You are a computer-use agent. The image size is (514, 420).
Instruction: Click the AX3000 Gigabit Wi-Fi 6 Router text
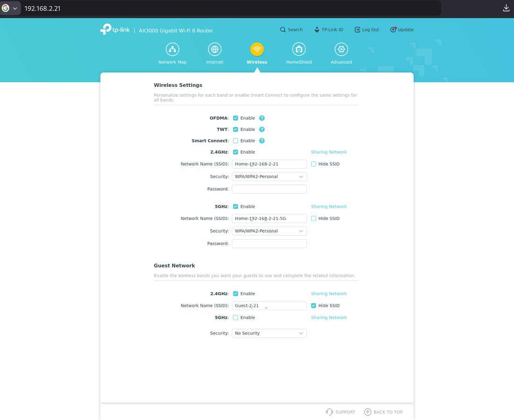[176, 30]
